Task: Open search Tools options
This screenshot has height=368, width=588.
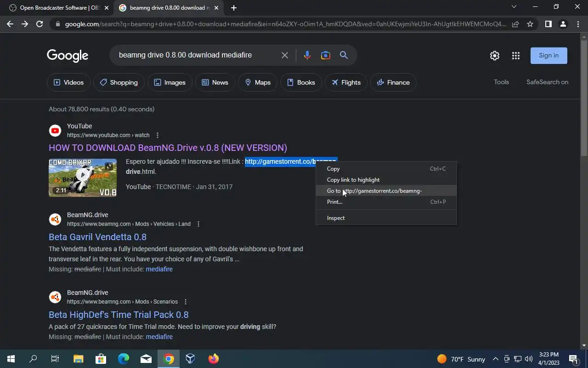Action: coord(501,82)
